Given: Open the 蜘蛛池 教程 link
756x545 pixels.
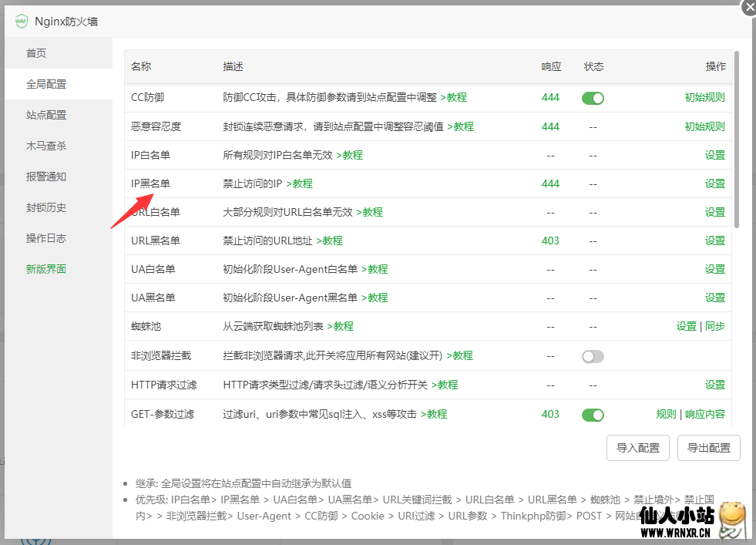Looking at the screenshot, I should 341,326.
